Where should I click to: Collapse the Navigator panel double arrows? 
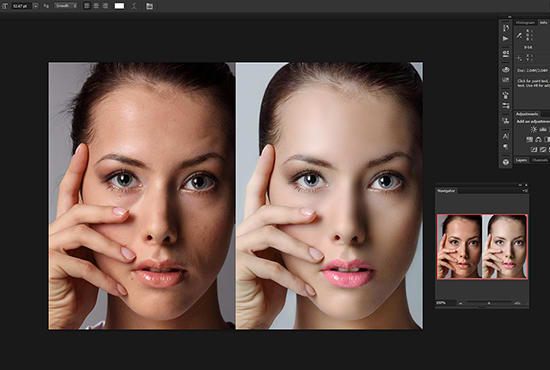click(520, 185)
